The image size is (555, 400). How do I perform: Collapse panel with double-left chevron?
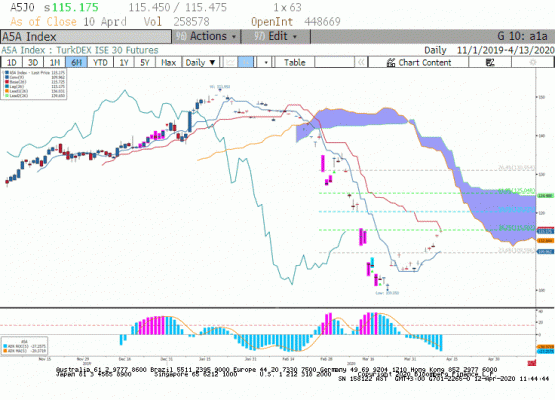click(x=361, y=63)
